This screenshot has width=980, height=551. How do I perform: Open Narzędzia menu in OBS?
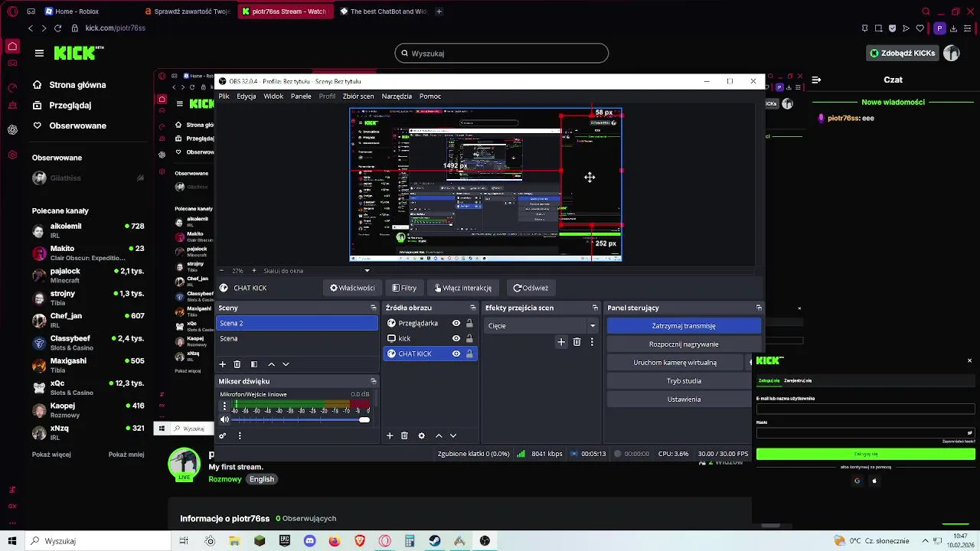397,96
